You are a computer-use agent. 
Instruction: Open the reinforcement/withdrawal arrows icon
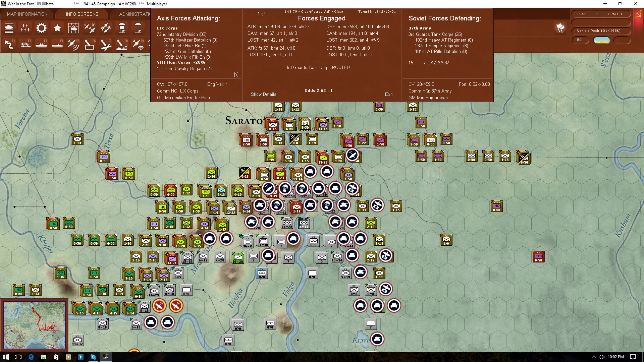(x=106, y=28)
